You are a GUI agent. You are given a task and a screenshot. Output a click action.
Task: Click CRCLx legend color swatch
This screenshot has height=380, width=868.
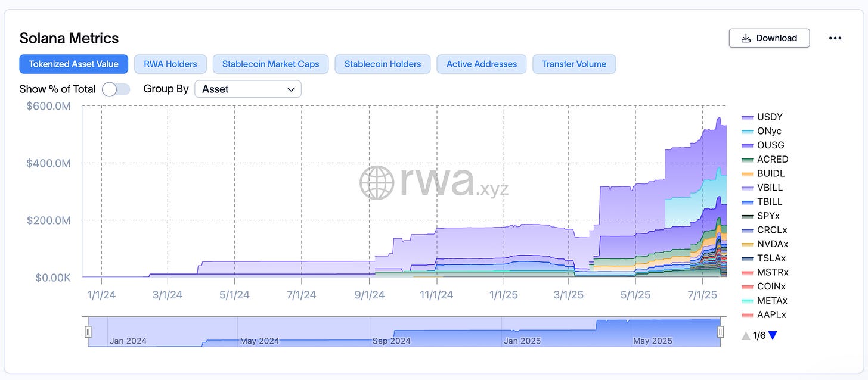(x=748, y=230)
